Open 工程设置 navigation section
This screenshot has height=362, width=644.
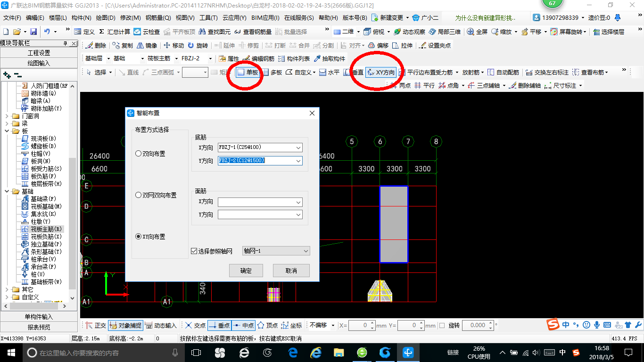39,53
